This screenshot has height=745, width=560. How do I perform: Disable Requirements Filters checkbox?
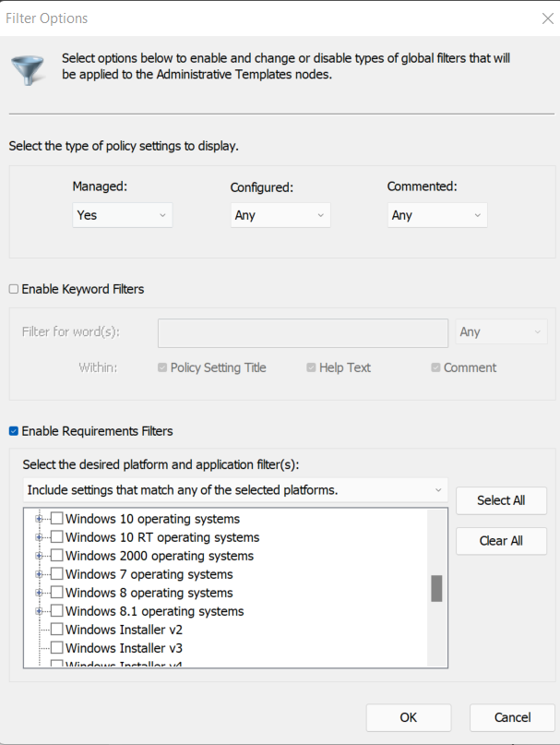[x=14, y=430]
